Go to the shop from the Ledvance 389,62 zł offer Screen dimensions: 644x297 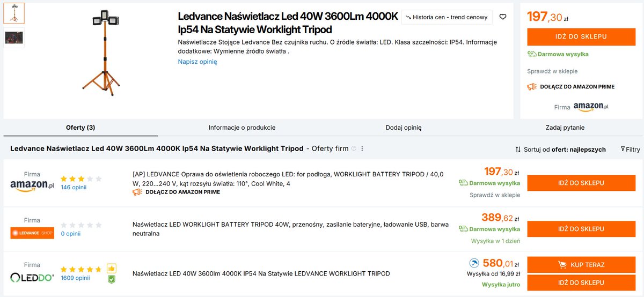click(x=581, y=229)
